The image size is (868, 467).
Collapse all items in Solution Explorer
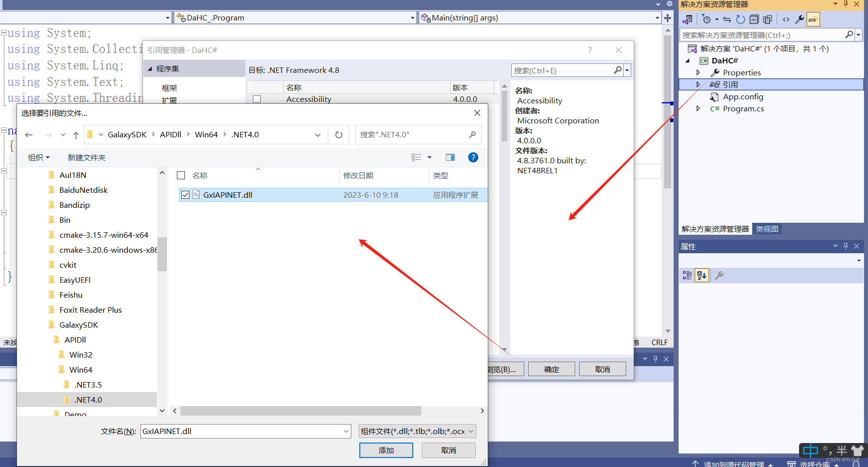(x=754, y=19)
